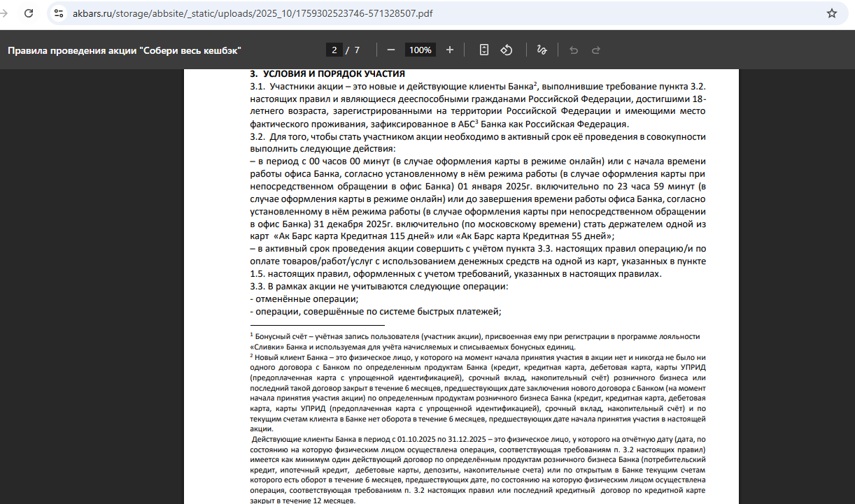Reload the page with the refresh icon

29,13
